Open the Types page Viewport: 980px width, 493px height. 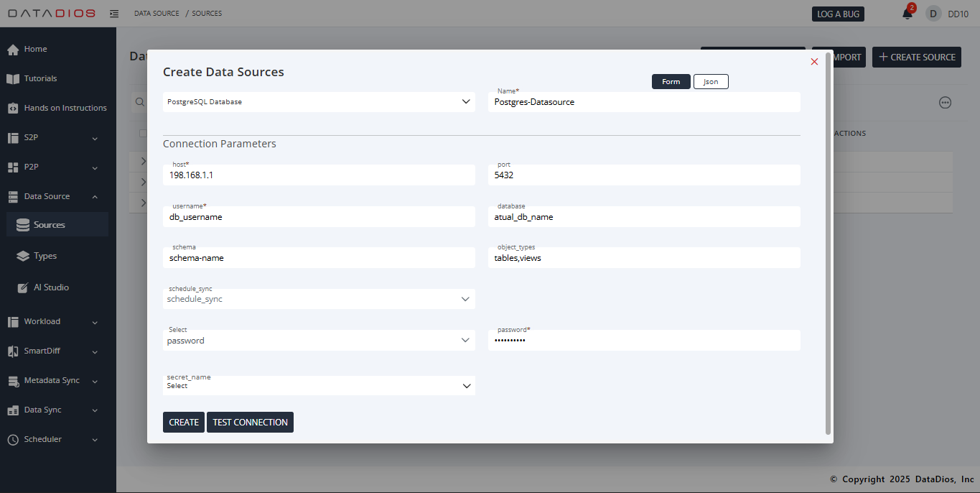(x=46, y=256)
